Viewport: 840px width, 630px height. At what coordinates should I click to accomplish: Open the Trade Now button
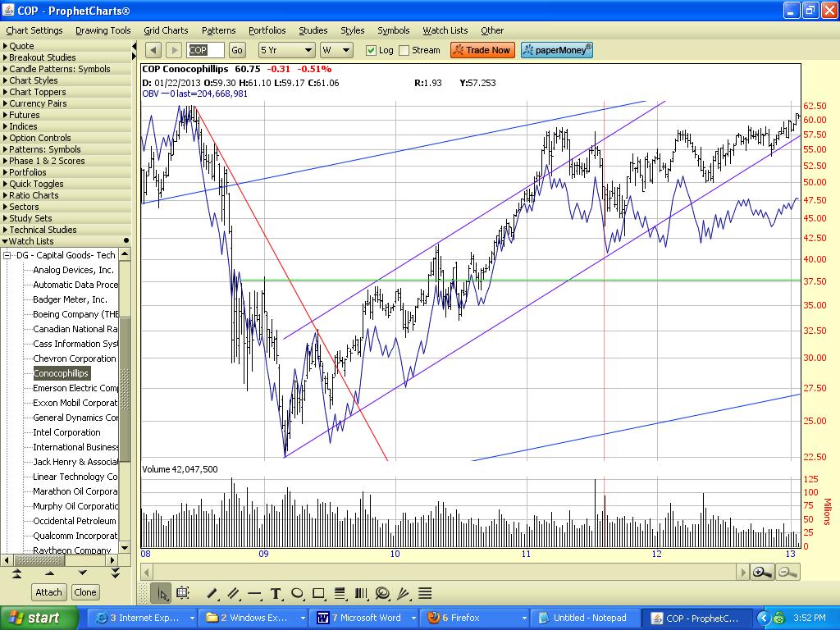coord(482,50)
